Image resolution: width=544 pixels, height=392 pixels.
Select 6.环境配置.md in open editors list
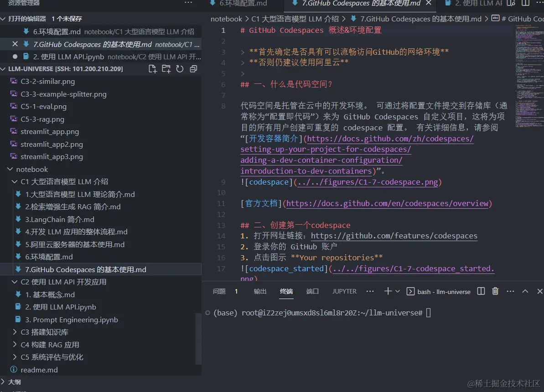click(x=101, y=31)
